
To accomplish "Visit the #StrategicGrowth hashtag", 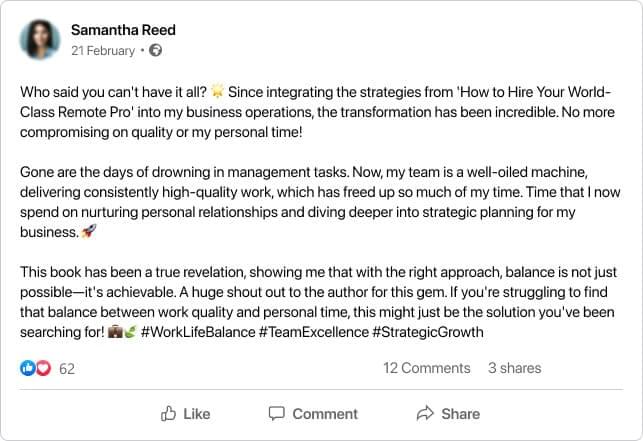I will click(427, 331).
